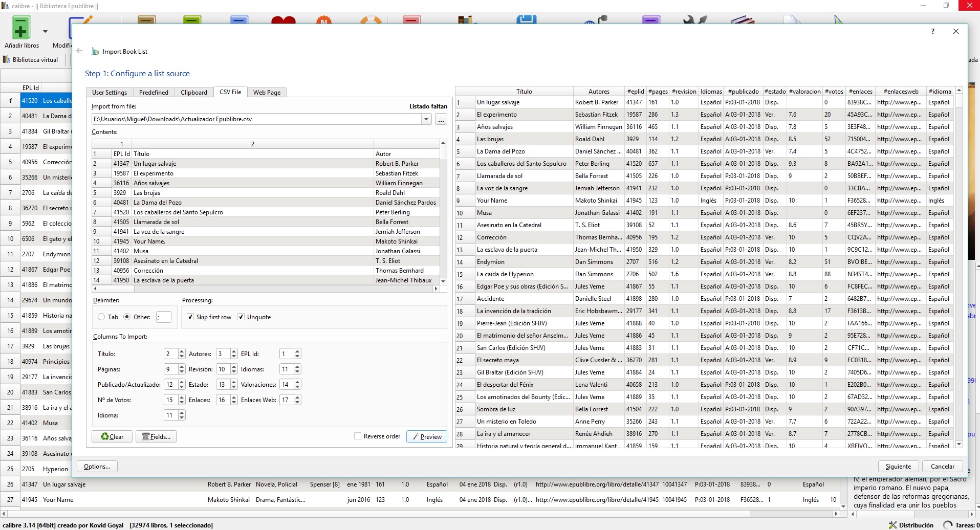Select the CSV File tab
Screen dimensions: 980x530
click(230, 92)
